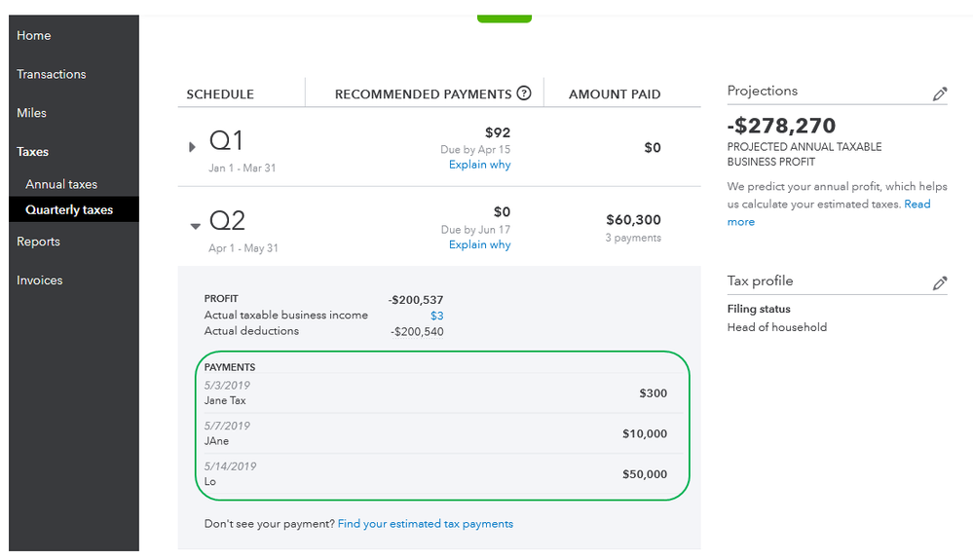Open Home in the sidebar

pos(34,35)
